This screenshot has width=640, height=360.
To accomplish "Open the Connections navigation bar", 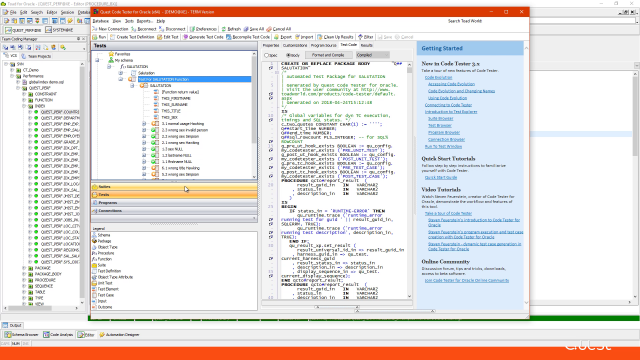I will pos(174,211).
